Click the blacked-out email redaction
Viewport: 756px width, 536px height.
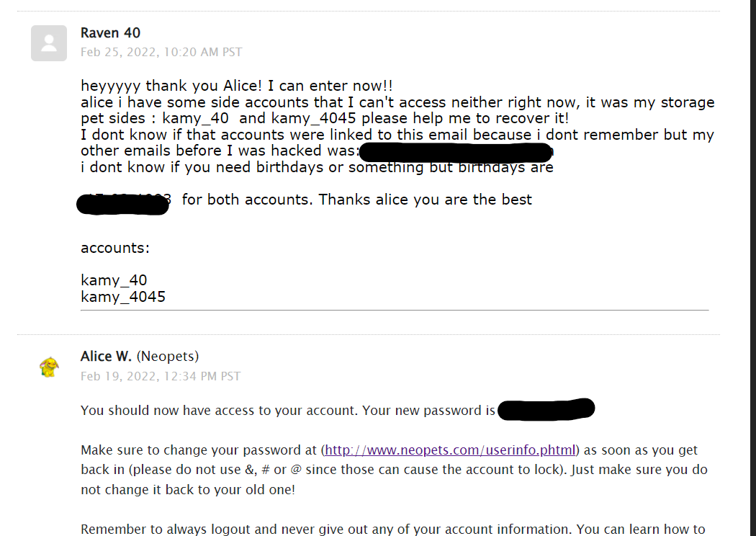[x=456, y=153]
